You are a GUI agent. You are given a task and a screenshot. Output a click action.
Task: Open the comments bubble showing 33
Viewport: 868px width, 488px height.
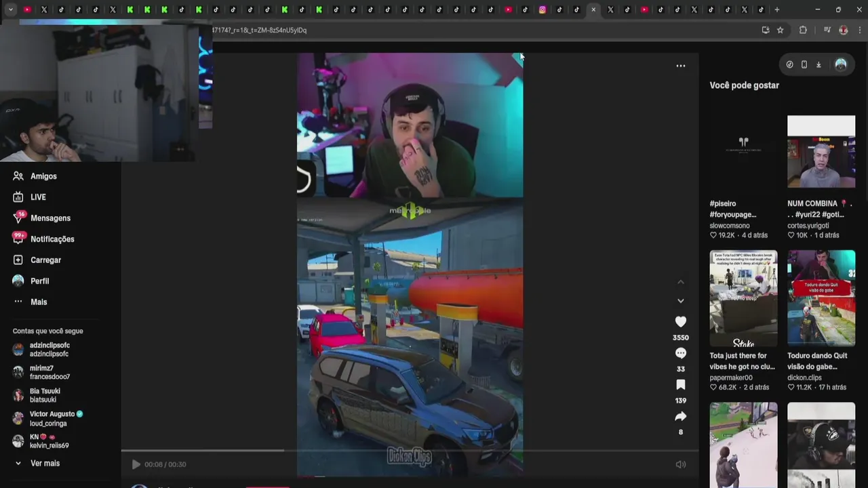pos(681,353)
